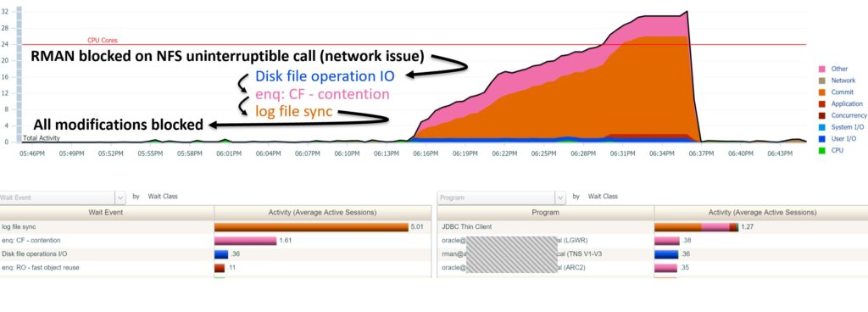
Task: Select the oracle (LGWR) program row
Action: pyautogui.click(x=653, y=241)
